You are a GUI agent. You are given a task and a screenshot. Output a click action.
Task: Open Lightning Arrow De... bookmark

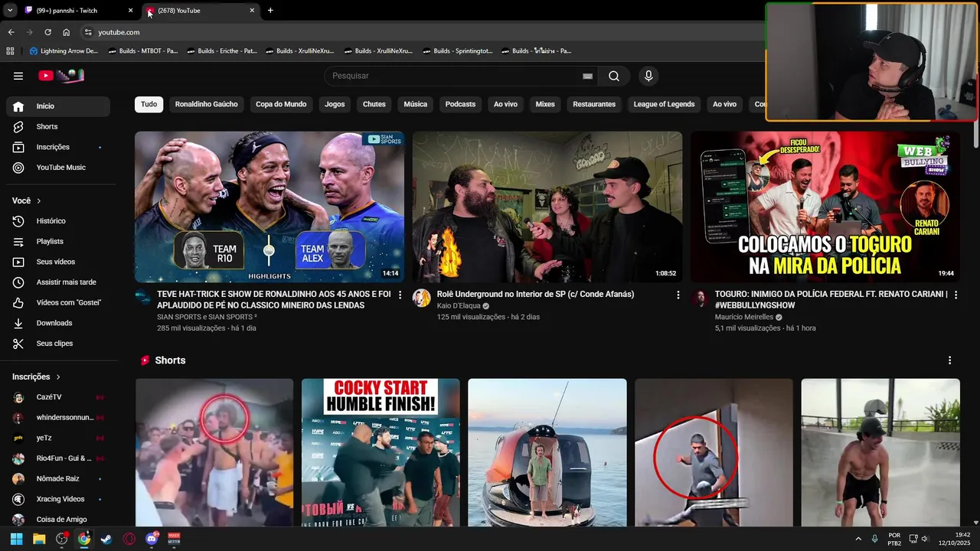tap(64, 51)
